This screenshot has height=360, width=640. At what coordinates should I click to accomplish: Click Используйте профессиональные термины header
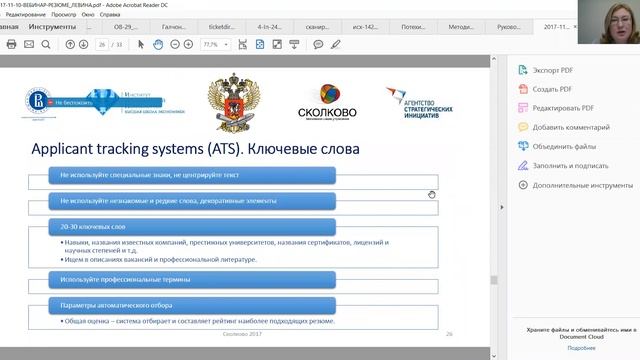192,280
